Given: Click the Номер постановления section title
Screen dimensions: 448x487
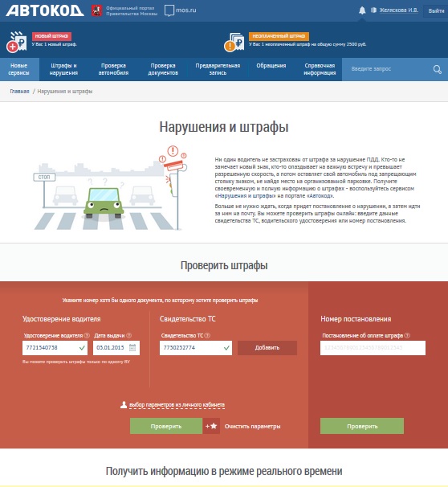Looking at the screenshot, I should click(356, 319).
